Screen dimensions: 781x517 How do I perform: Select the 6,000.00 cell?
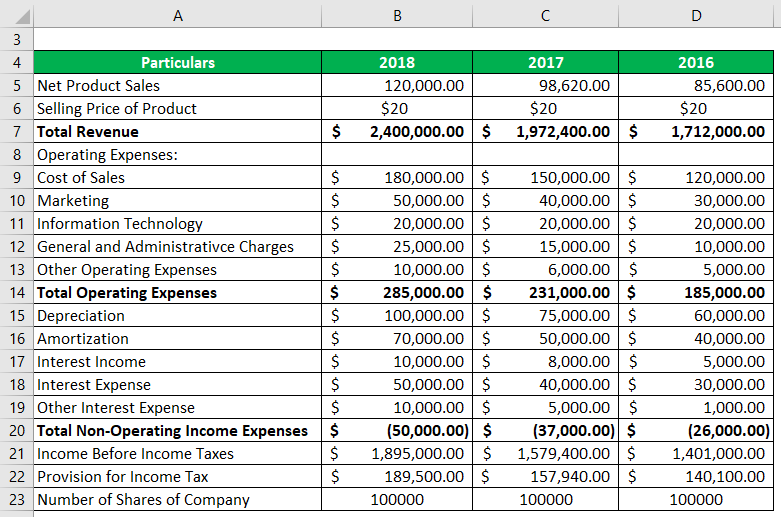pos(545,269)
